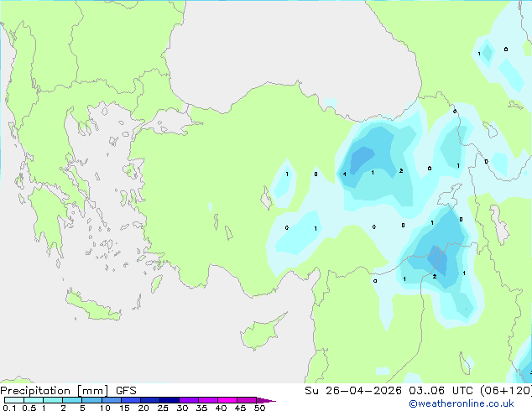Click the legend swatch between 20 and 25
Image resolution: width=532 pixels, height=411 pixels.
[149, 400]
